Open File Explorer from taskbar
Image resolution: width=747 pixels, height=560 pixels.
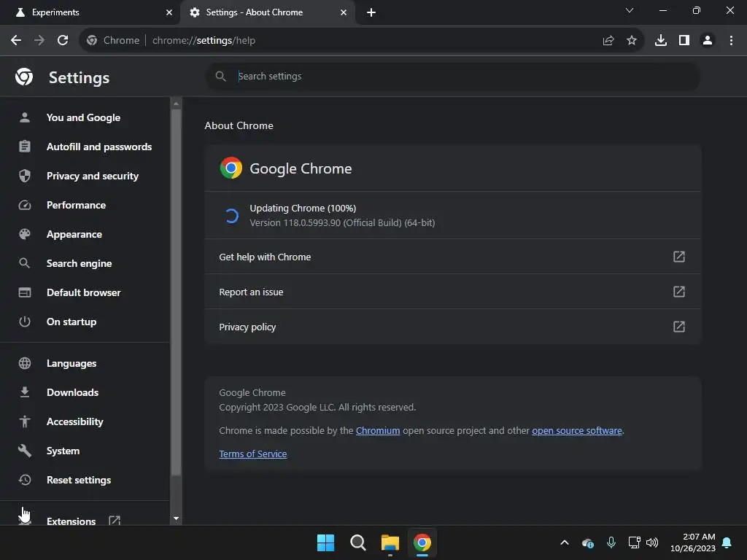pos(390,542)
